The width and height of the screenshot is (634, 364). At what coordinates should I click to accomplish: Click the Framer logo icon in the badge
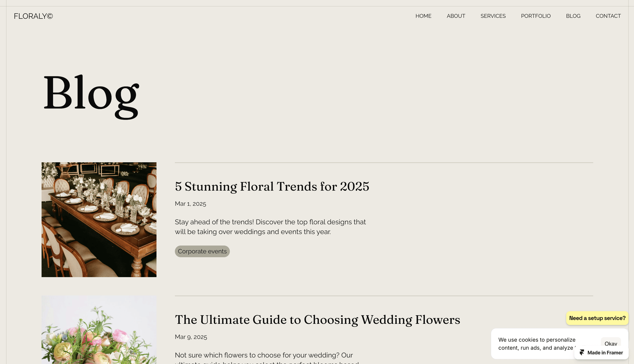tap(582, 353)
